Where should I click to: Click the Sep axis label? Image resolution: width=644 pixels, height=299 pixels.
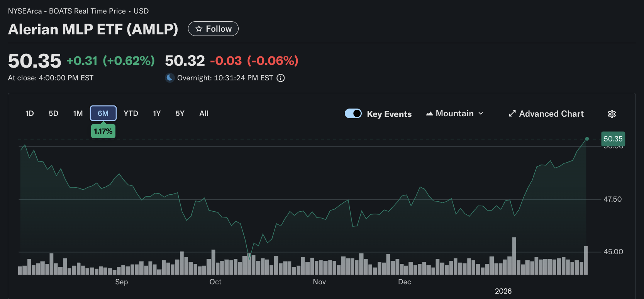coord(122,282)
